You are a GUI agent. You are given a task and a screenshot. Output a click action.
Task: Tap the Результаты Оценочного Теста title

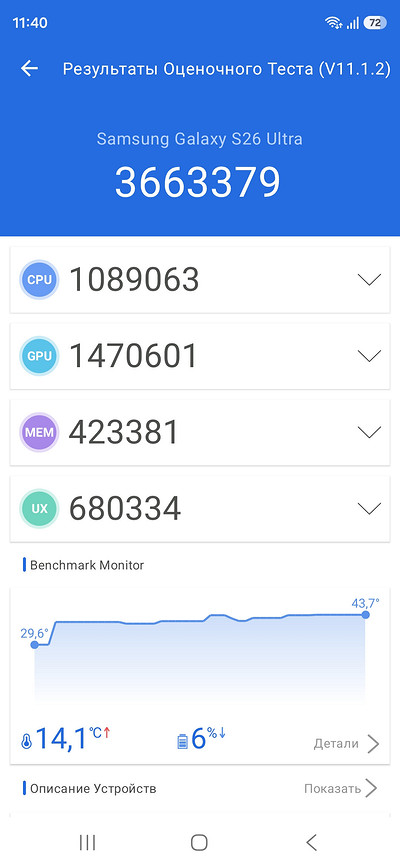(x=227, y=69)
